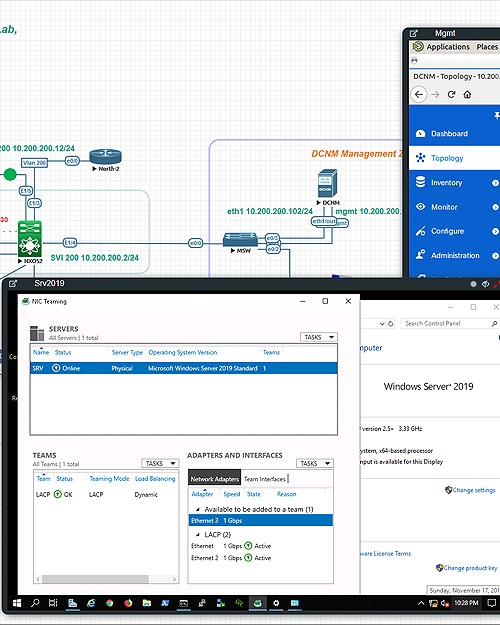Expand the Inventory submenu chevron

click(x=495, y=183)
